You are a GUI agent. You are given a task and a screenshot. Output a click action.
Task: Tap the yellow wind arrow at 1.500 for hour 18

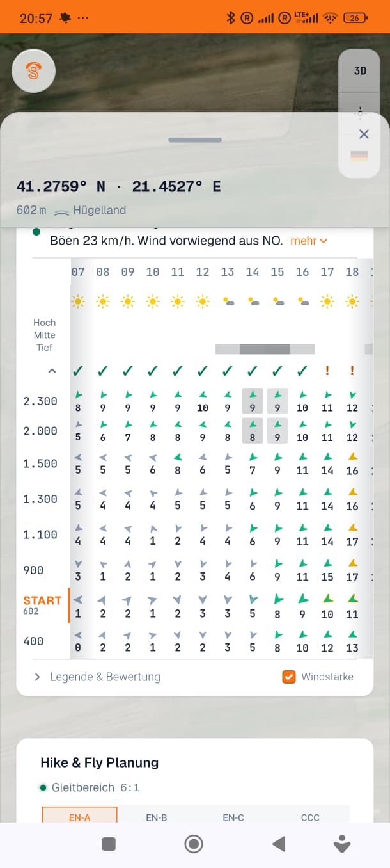[x=352, y=457]
